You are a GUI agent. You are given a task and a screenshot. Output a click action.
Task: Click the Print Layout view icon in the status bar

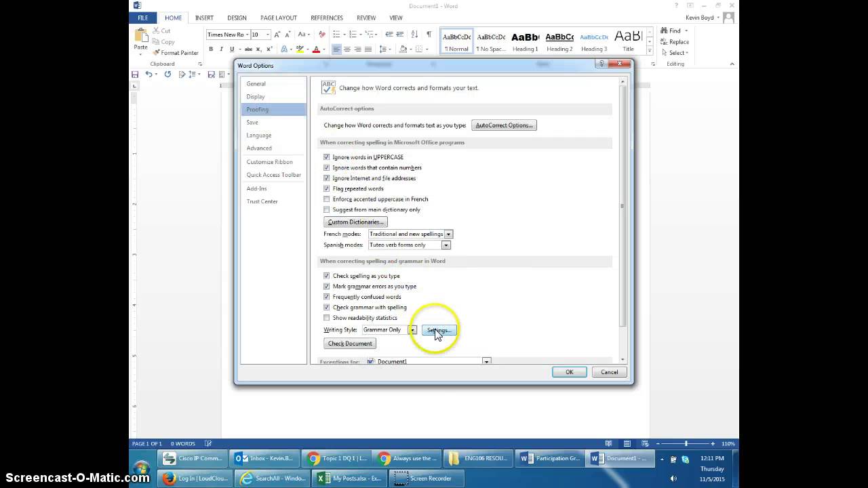pyautogui.click(x=629, y=443)
